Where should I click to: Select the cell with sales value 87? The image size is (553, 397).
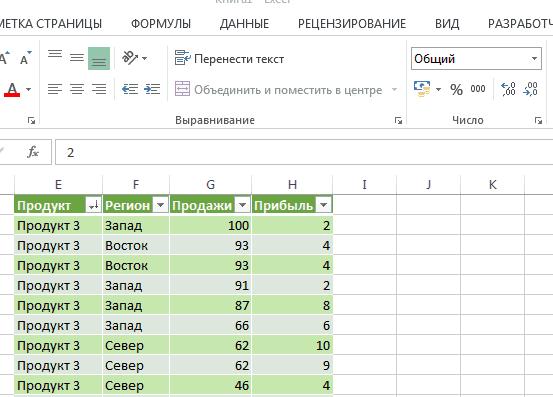(x=211, y=305)
